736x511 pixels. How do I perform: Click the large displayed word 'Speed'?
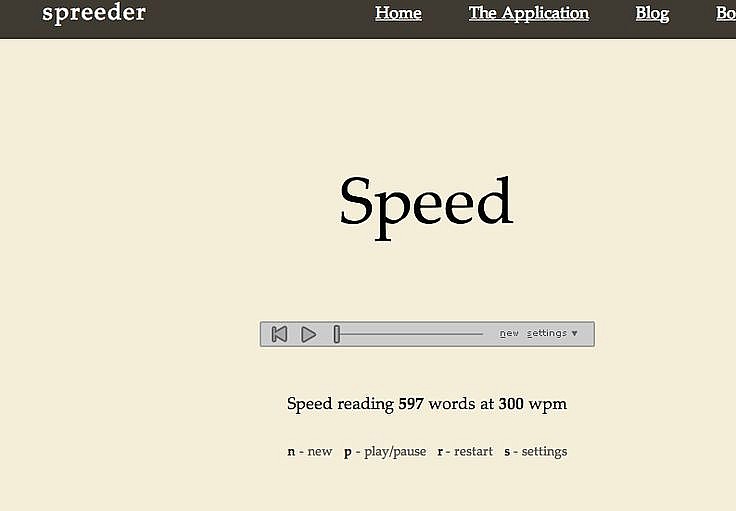(426, 203)
